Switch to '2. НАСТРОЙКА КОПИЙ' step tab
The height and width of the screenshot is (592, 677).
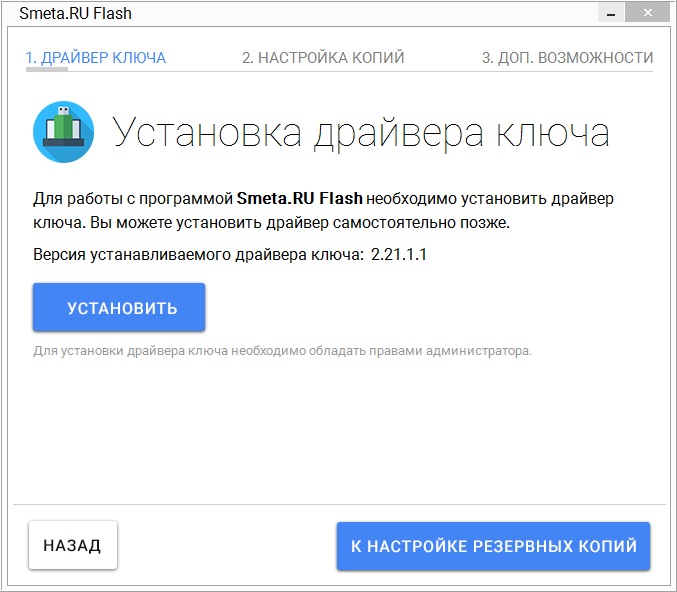pos(323,58)
